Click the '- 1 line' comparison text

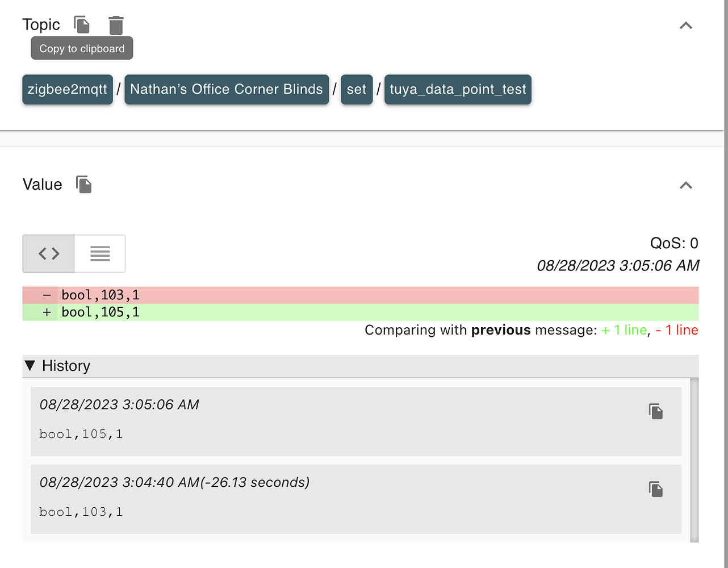677,330
